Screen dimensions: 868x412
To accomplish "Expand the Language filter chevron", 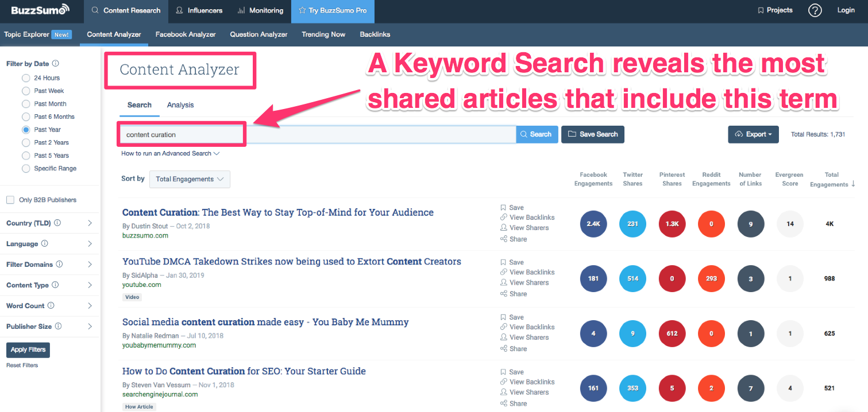I will click(x=90, y=244).
